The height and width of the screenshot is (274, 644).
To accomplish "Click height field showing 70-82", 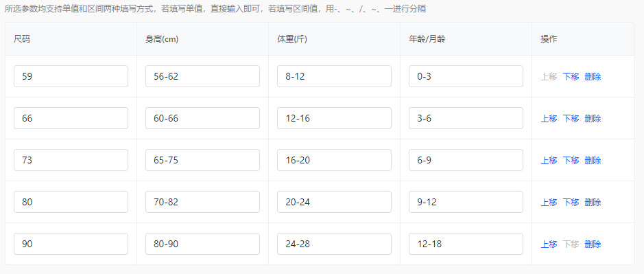I will tap(202, 203).
